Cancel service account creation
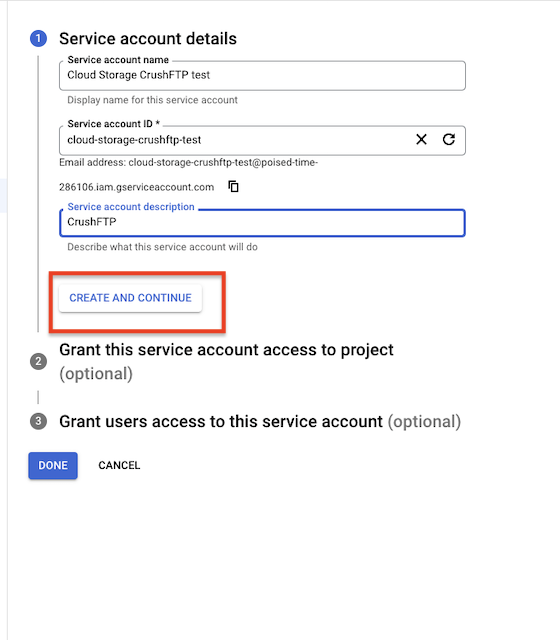 tap(119, 465)
